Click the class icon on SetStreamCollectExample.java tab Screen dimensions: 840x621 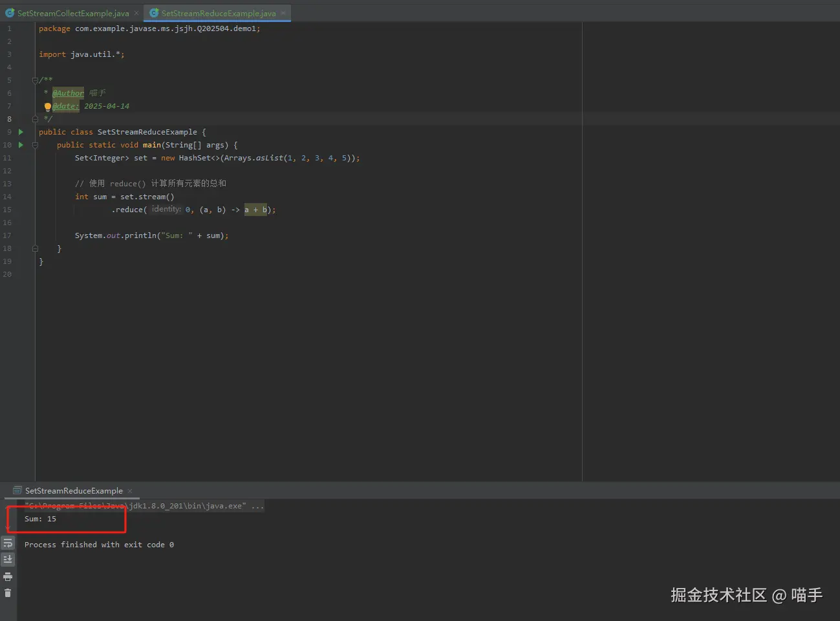click(10, 13)
